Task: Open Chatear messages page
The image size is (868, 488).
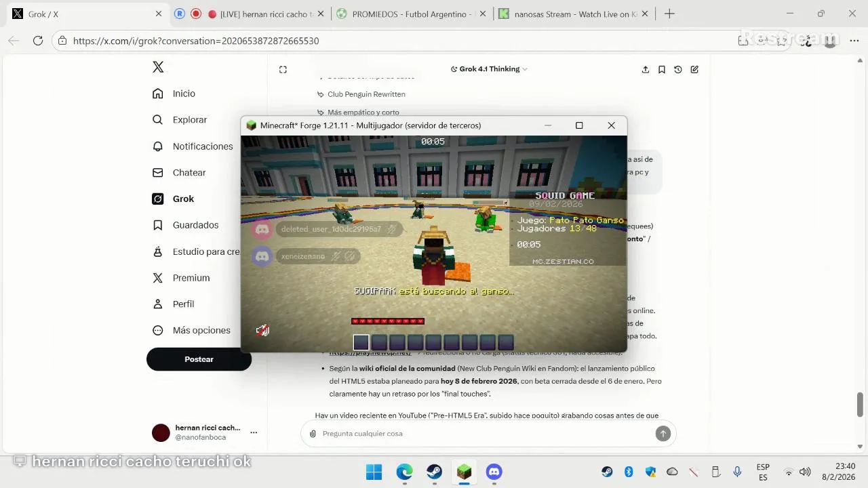Action: coord(179,173)
